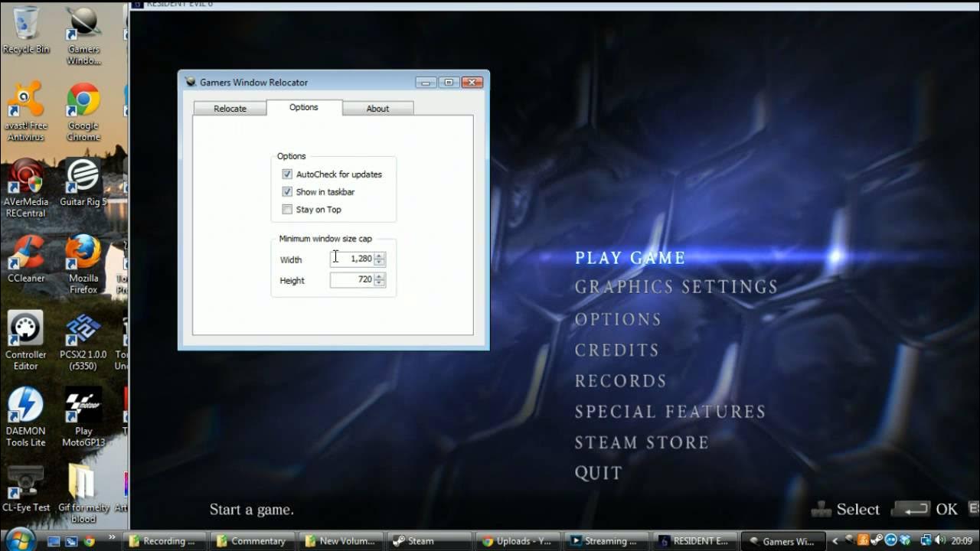This screenshot has width=980, height=551.
Task: Switch to Commentary taskbar button
Action: (253, 541)
